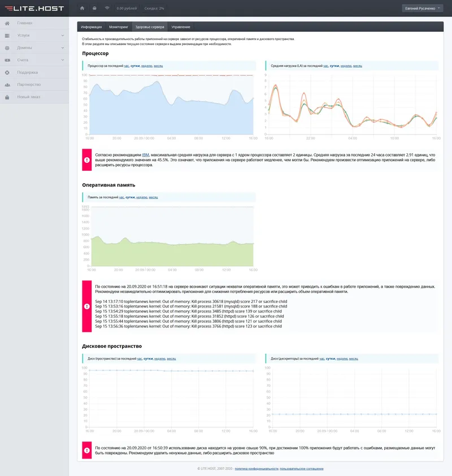The height and width of the screenshot is (476, 452).
Task: Click the banknote icon beside Счета
Action: coord(7,60)
